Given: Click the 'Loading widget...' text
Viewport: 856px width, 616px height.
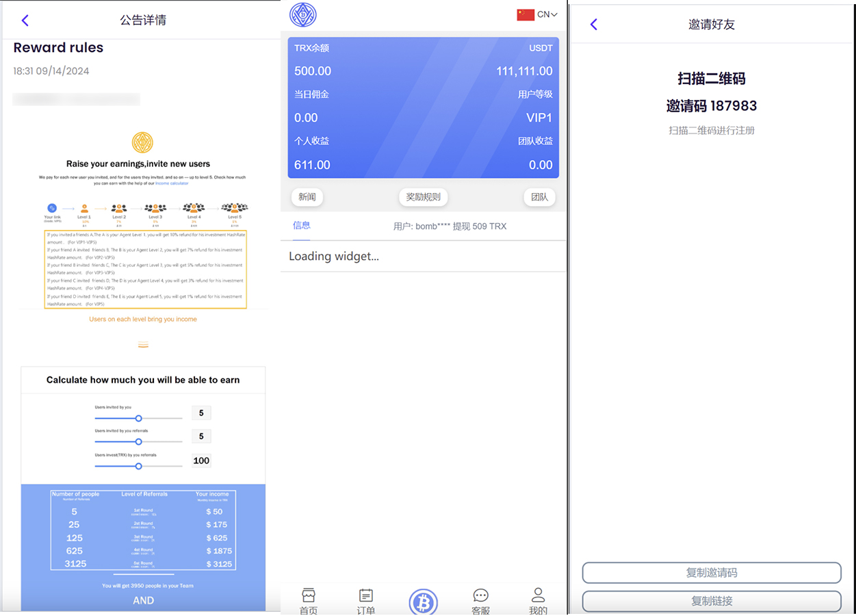Looking at the screenshot, I should (334, 257).
